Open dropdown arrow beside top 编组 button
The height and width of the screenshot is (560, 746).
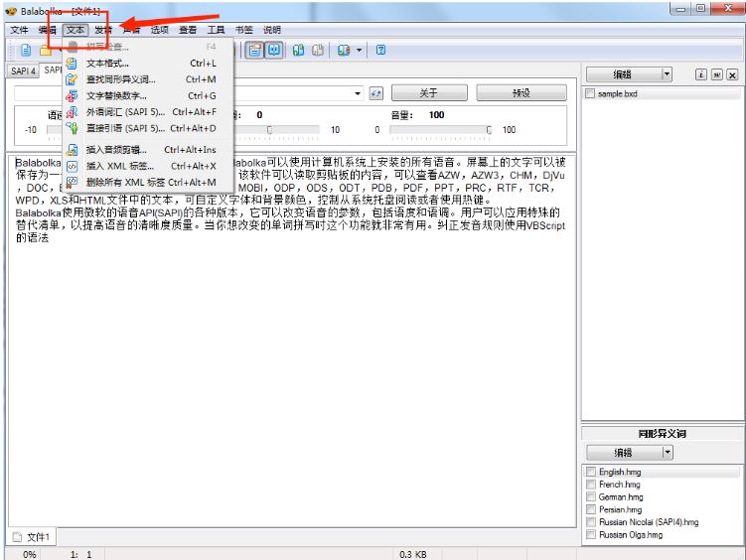667,74
